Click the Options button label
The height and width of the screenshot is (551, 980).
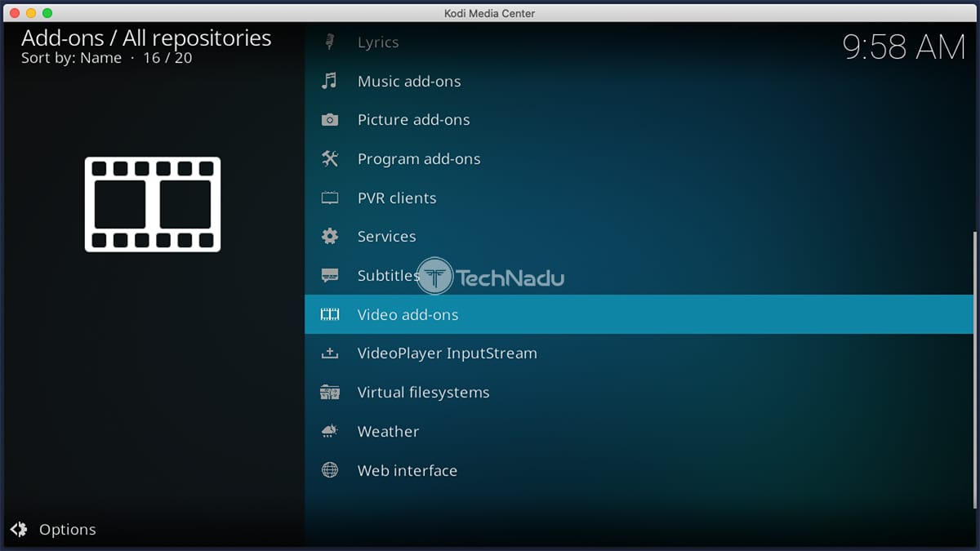tap(68, 530)
